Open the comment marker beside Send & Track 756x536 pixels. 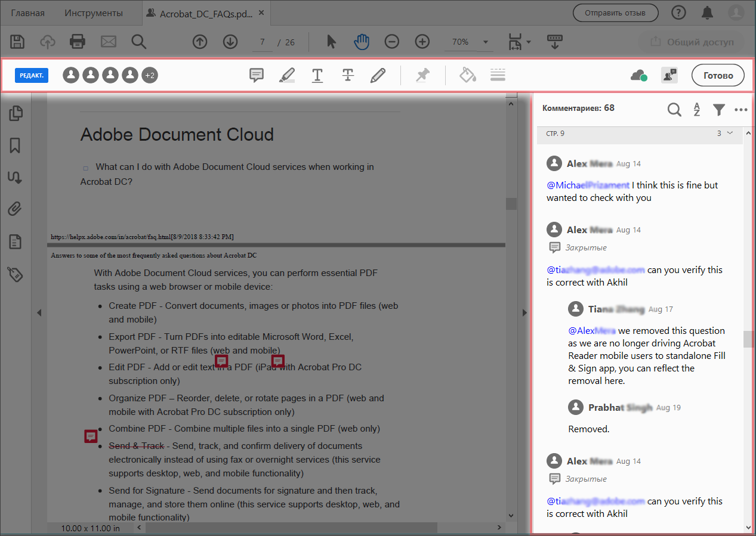pyautogui.click(x=91, y=436)
